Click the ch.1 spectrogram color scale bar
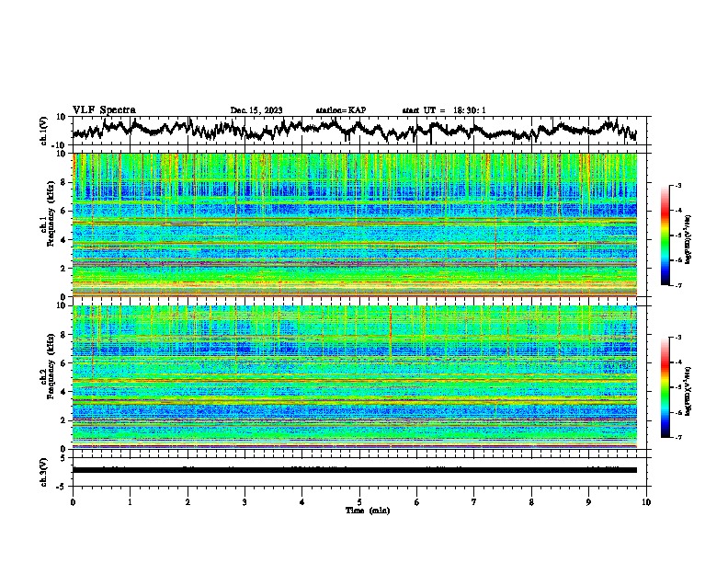This screenshot has width=728, height=563. click(665, 236)
